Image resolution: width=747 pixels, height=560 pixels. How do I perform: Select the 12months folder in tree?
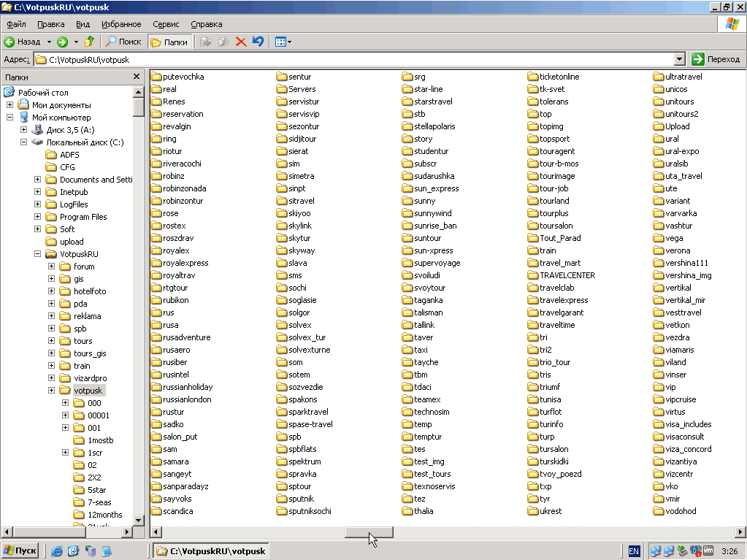click(x=105, y=515)
